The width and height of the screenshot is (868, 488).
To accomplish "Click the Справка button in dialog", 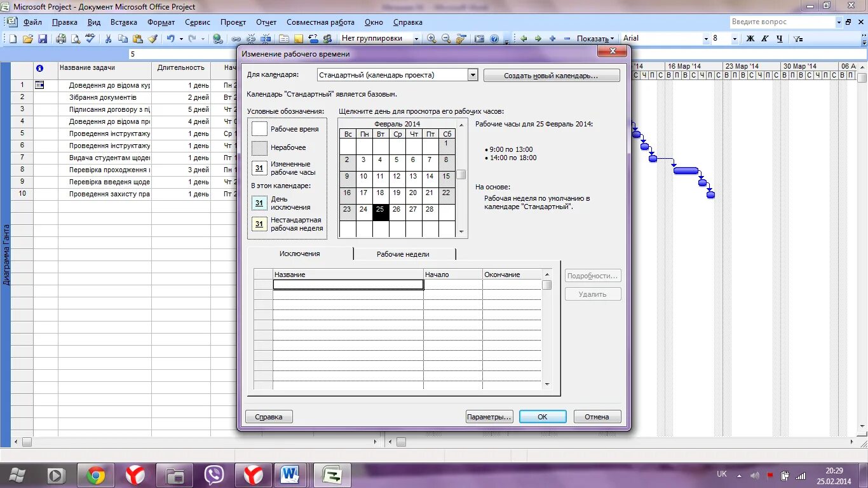I will [x=269, y=417].
